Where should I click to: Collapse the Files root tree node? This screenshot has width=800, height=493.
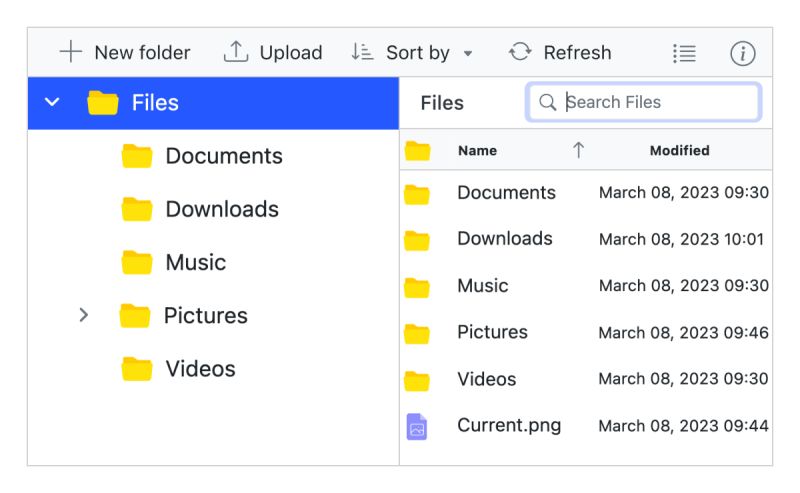[x=52, y=102]
